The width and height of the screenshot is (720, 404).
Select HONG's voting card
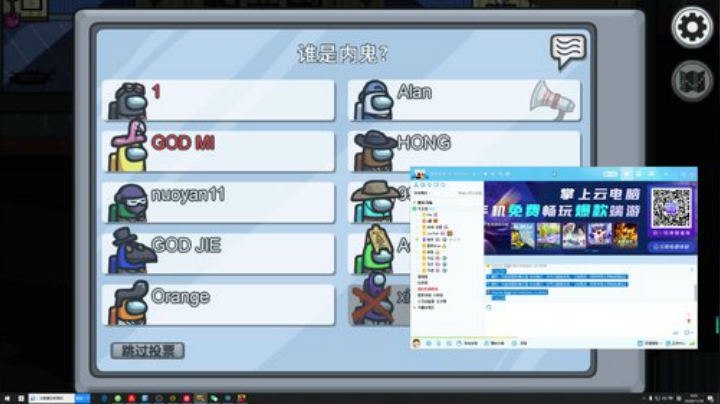coord(464,149)
